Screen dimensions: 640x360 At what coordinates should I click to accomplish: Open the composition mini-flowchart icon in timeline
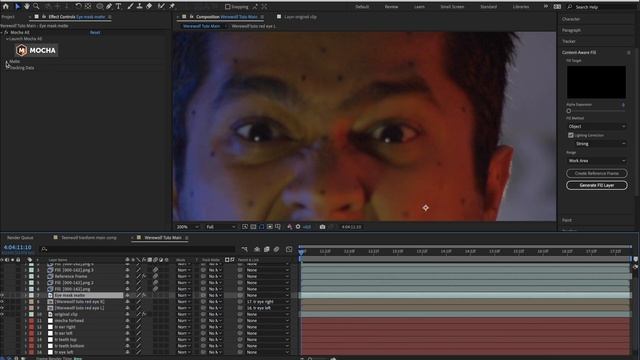click(x=244, y=249)
